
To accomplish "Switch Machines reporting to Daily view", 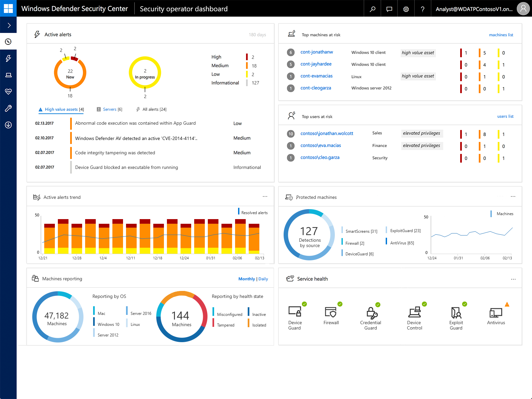I will pos(263,279).
